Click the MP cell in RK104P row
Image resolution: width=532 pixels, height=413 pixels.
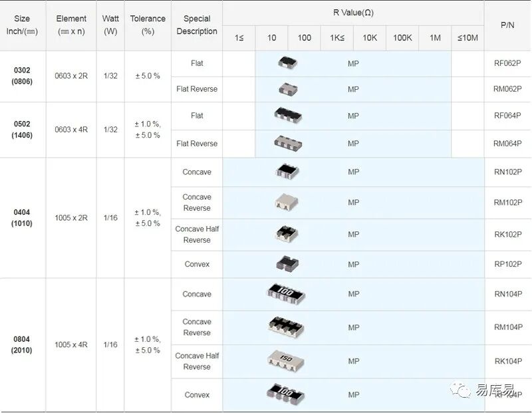354,361
